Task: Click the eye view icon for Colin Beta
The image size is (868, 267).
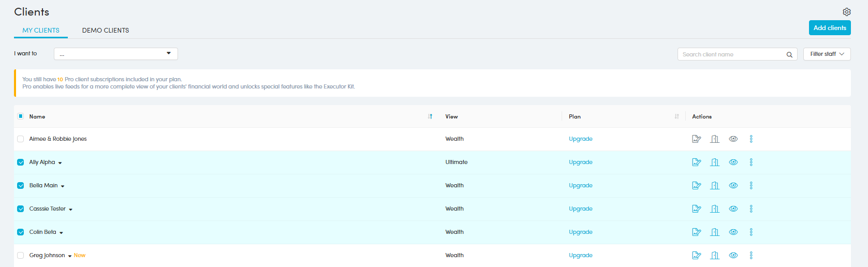Action: [x=733, y=232]
